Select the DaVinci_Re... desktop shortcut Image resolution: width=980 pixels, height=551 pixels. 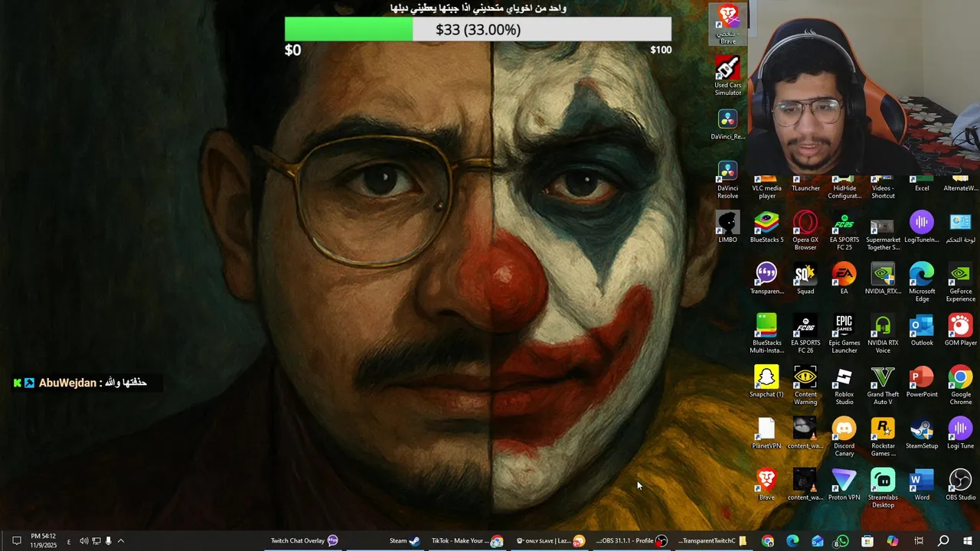point(727,126)
